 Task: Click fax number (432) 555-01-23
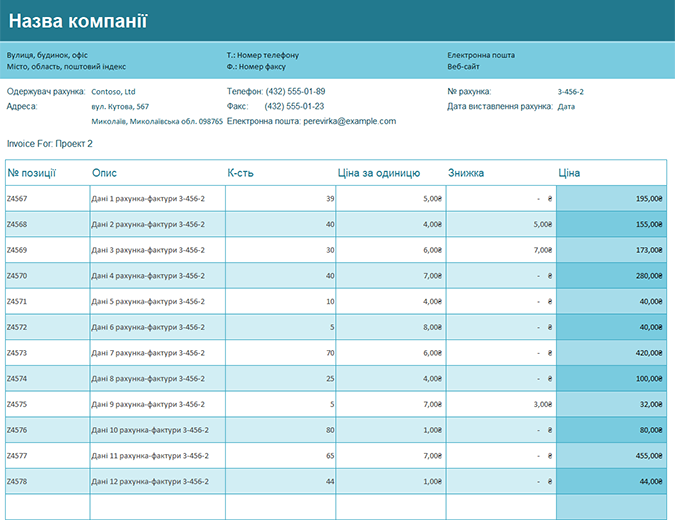point(294,106)
